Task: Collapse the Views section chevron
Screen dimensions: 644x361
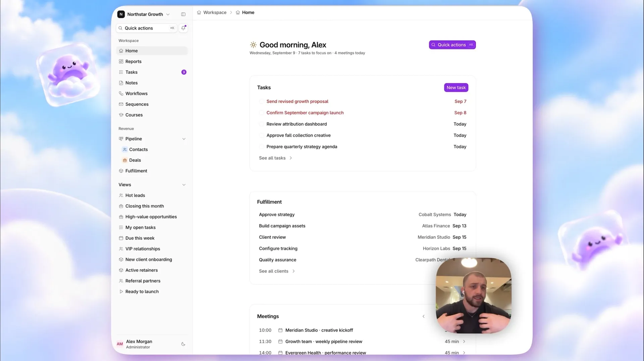Action: pyautogui.click(x=184, y=185)
